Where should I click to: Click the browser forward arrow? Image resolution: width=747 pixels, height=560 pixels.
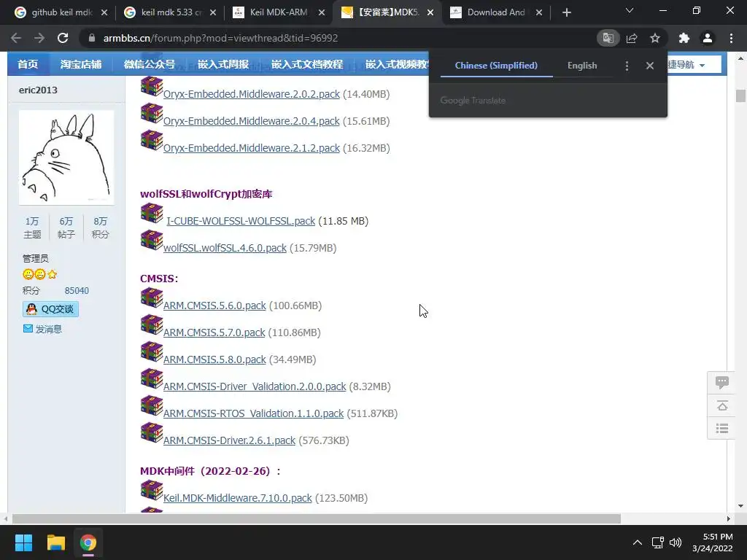39,38
